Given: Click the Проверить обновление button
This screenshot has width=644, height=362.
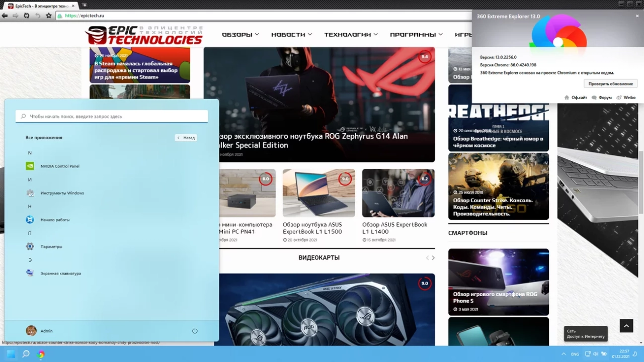Looking at the screenshot, I should pos(611,83).
